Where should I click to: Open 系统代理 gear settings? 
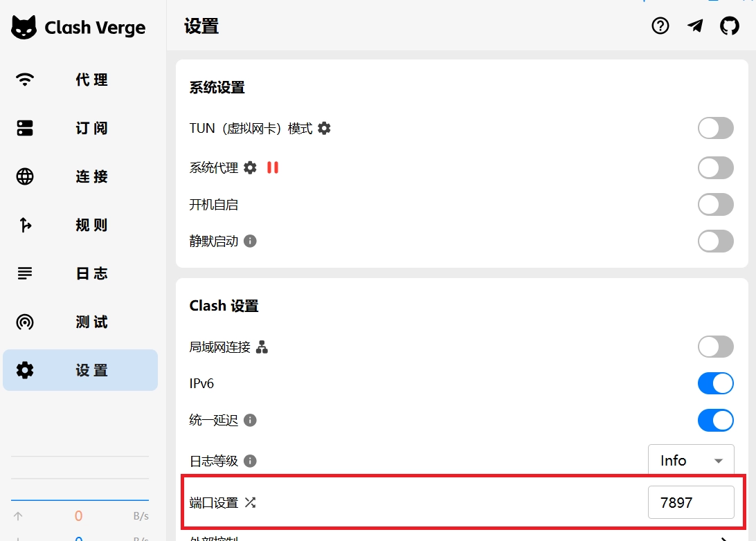[250, 167]
